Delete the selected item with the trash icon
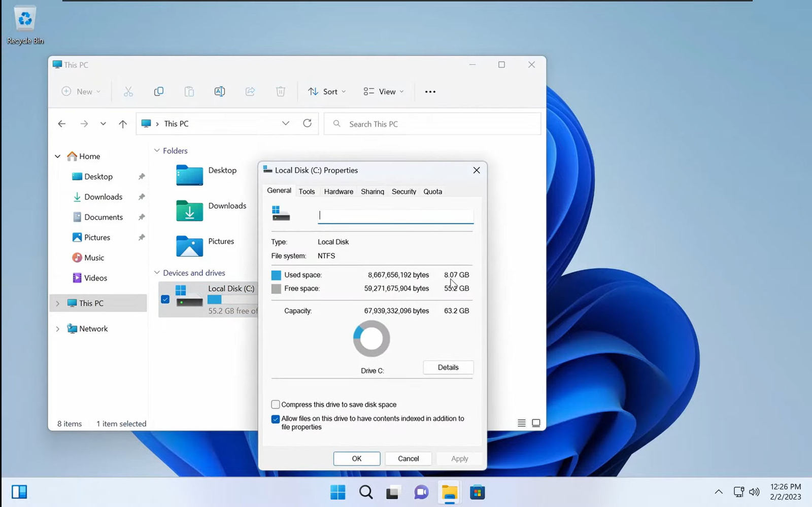 point(280,91)
